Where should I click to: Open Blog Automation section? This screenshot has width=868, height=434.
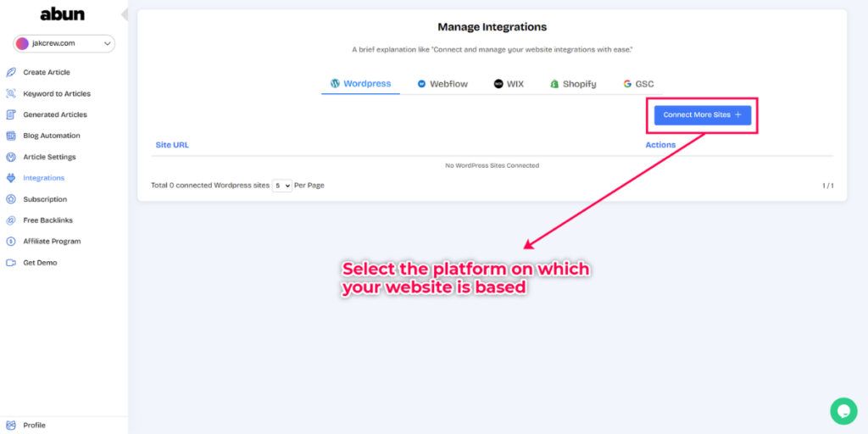[x=52, y=136]
